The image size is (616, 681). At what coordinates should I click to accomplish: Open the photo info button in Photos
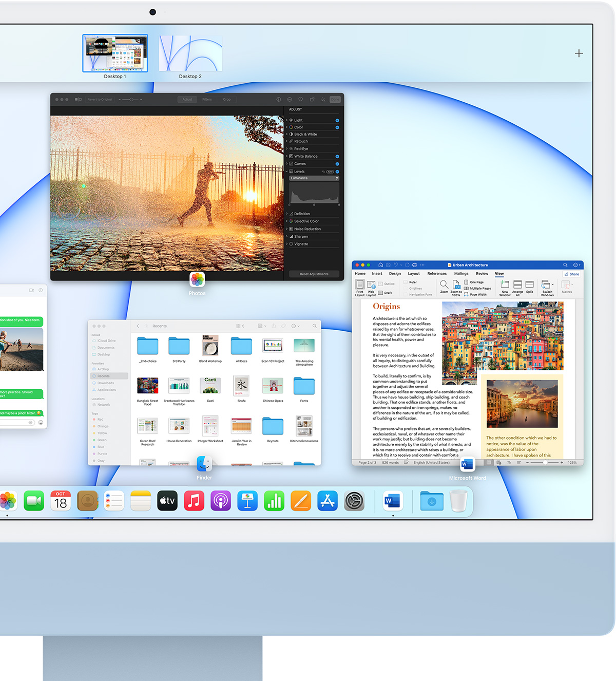coord(279,100)
